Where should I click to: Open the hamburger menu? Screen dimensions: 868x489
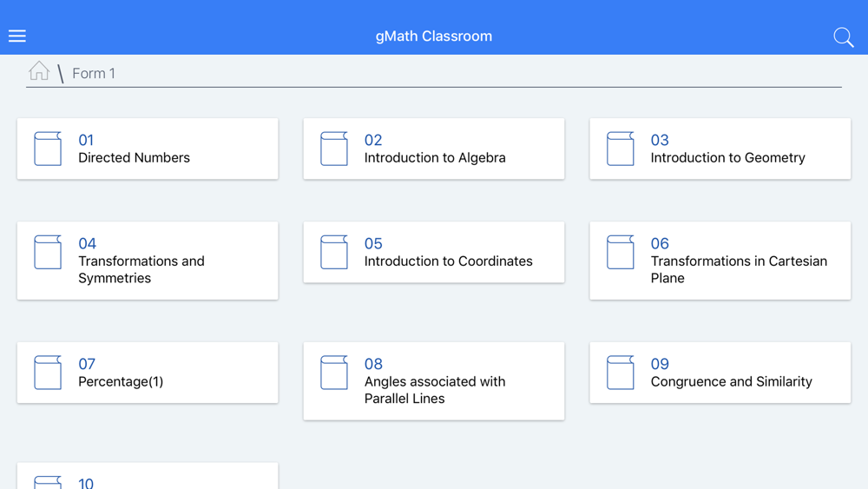17,36
